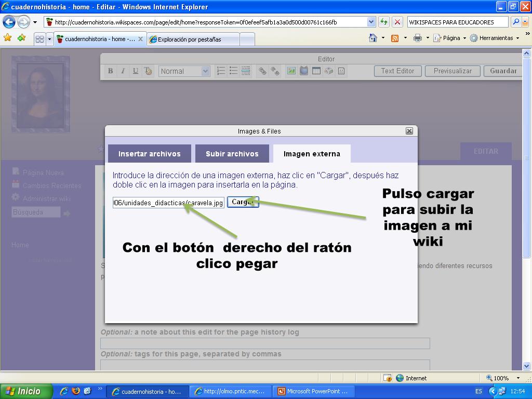The height and width of the screenshot is (399, 532).
Task: Click the Print icon
Action: [x=417, y=38]
